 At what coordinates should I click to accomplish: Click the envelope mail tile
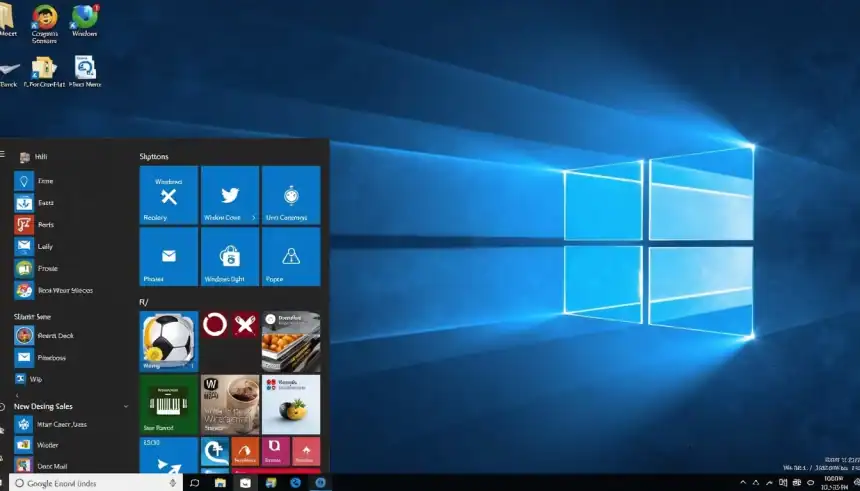[168, 257]
